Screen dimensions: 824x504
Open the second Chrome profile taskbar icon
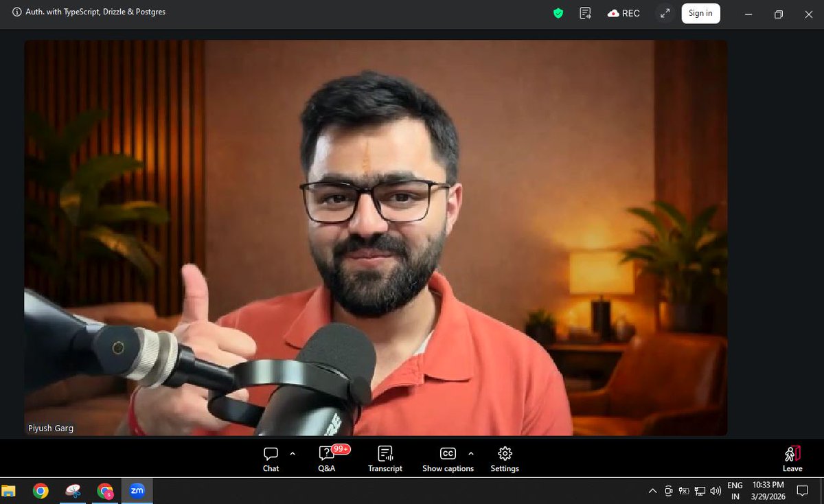pyautogui.click(x=105, y=491)
